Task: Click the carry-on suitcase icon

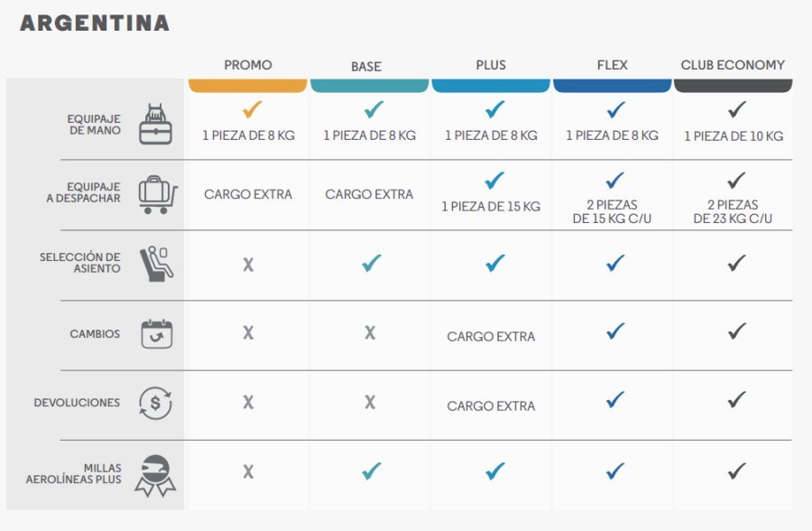Action: pos(155,124)
